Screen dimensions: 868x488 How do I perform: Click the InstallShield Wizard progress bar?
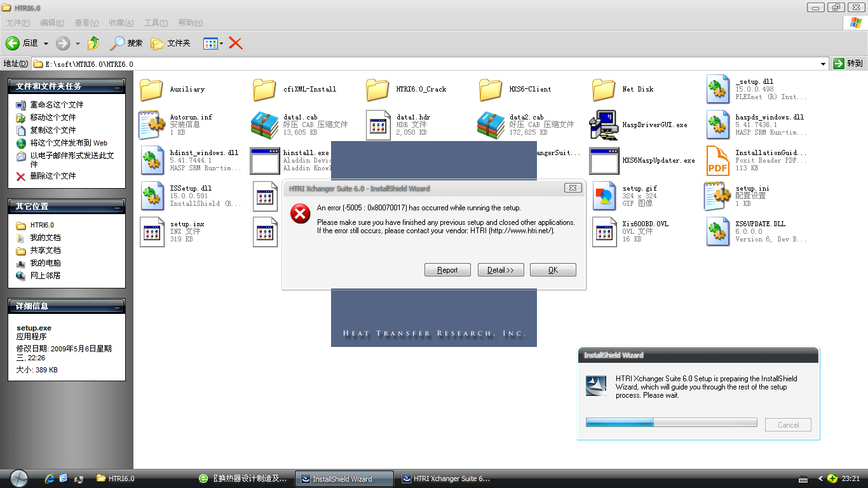click(671, 423)
